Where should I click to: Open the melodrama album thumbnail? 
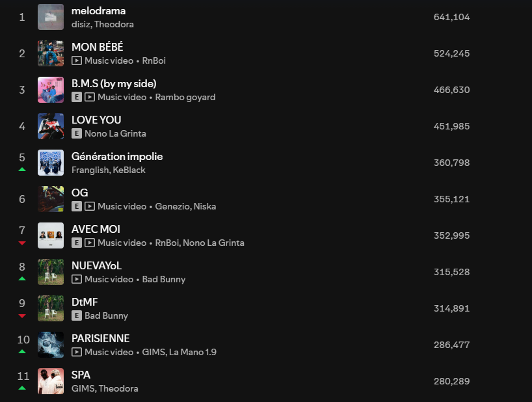pos(51,17)
